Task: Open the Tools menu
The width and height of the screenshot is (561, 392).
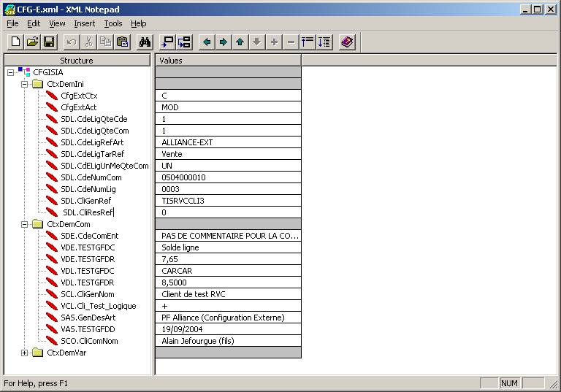Action: (112, 23)
